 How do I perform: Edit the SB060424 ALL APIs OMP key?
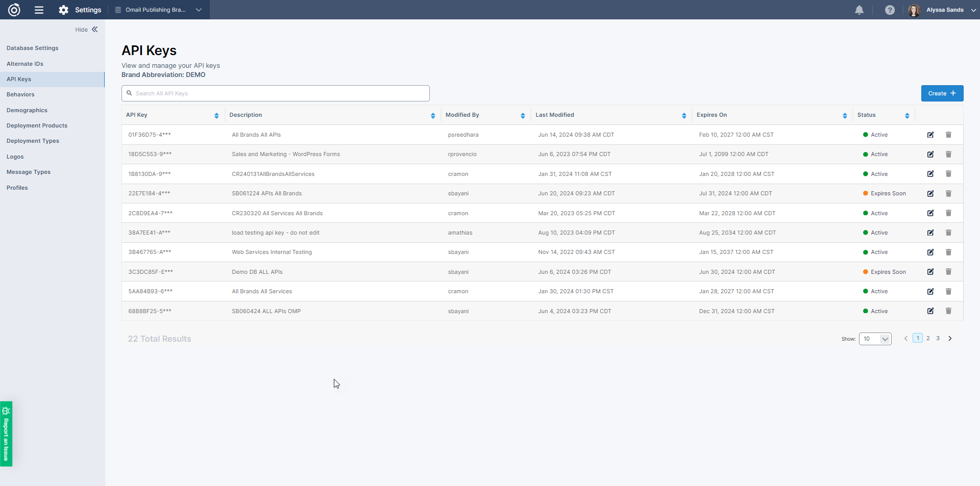(930, 311)
